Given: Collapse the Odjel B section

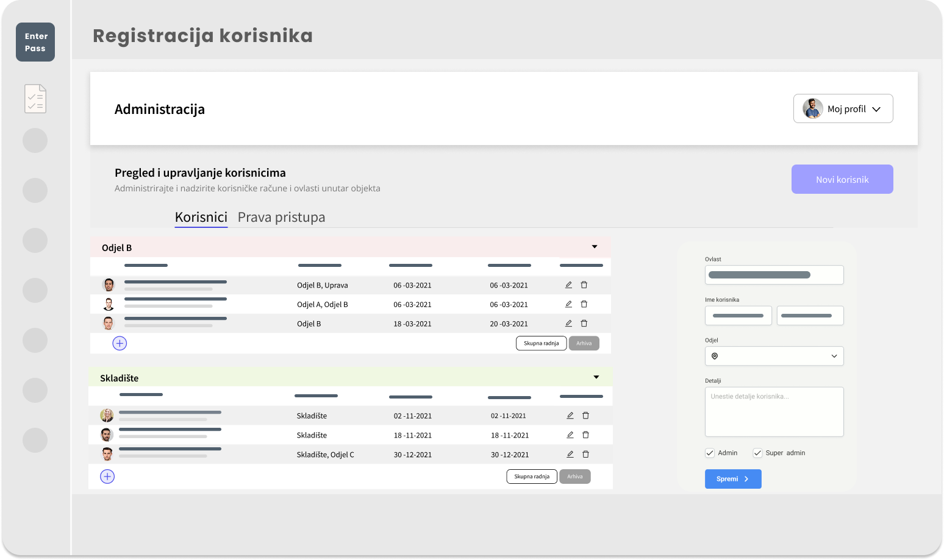Looking at the screenshot, I should click(x=595, y=246).
